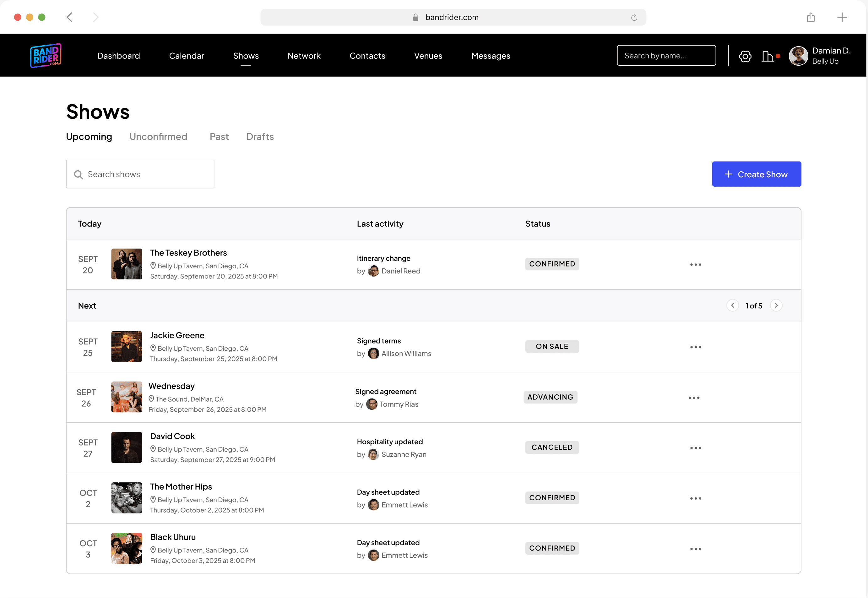The height and width of the screenshot is (598, 868).
Task: Open a new browser tab with the plus icon
Action: click(842, 17)
